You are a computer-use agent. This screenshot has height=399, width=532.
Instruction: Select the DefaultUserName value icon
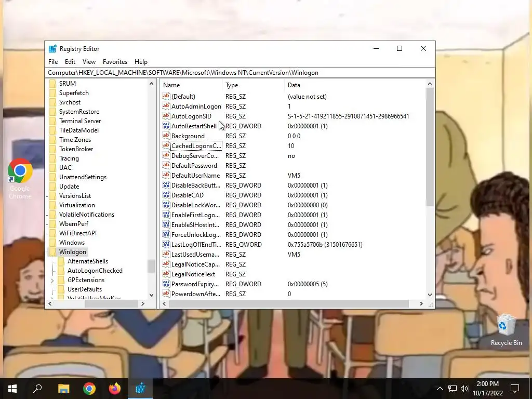(166, 176)
